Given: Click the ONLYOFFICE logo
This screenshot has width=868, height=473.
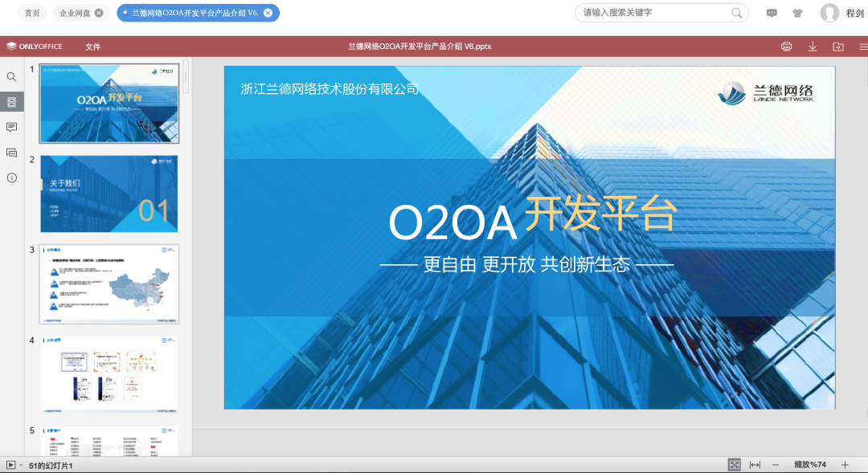Looking at the screenshot, I should click(35, 47).
